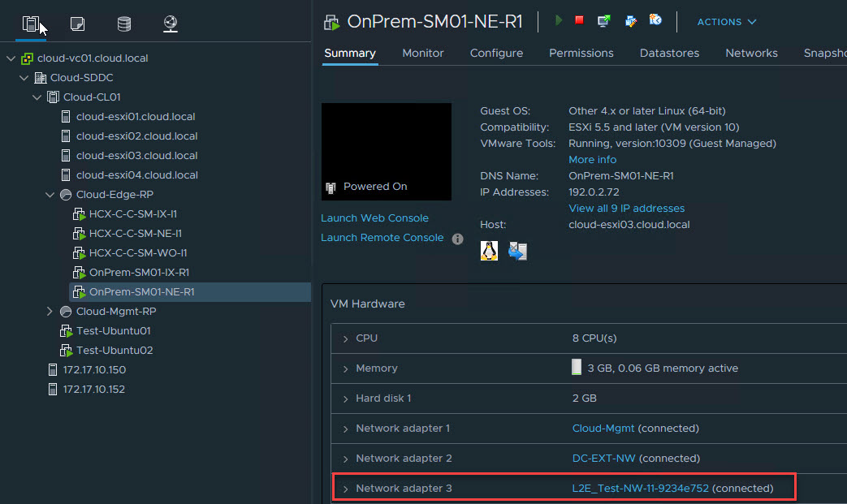Open the Storage inventory view
Screen dimensions: 847x504
coord(124,24)
